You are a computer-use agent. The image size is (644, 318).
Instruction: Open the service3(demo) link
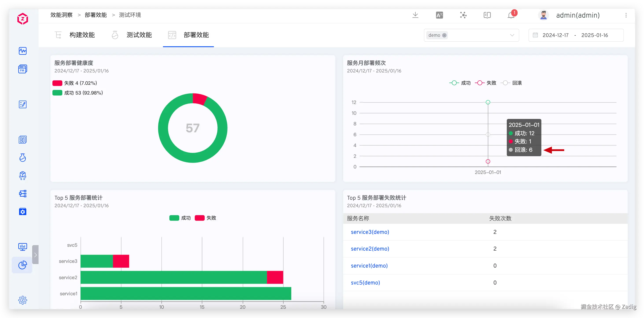(x=370, y=232)
